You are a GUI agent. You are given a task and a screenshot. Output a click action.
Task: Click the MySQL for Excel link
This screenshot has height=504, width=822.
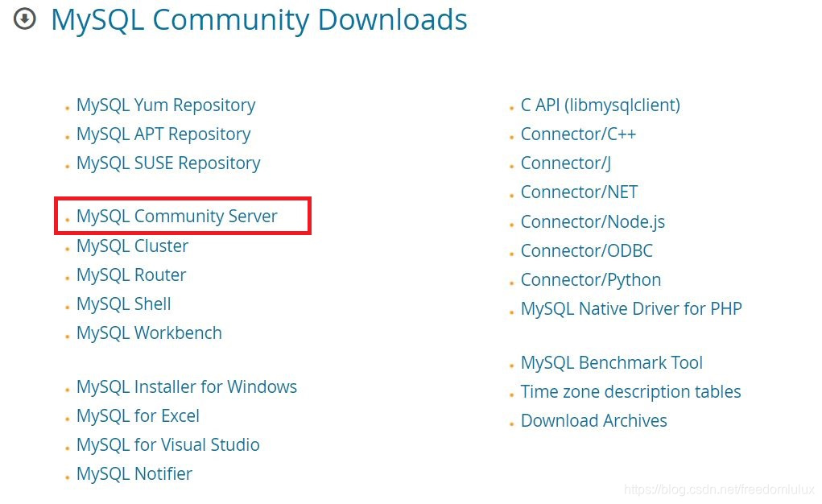138,416
